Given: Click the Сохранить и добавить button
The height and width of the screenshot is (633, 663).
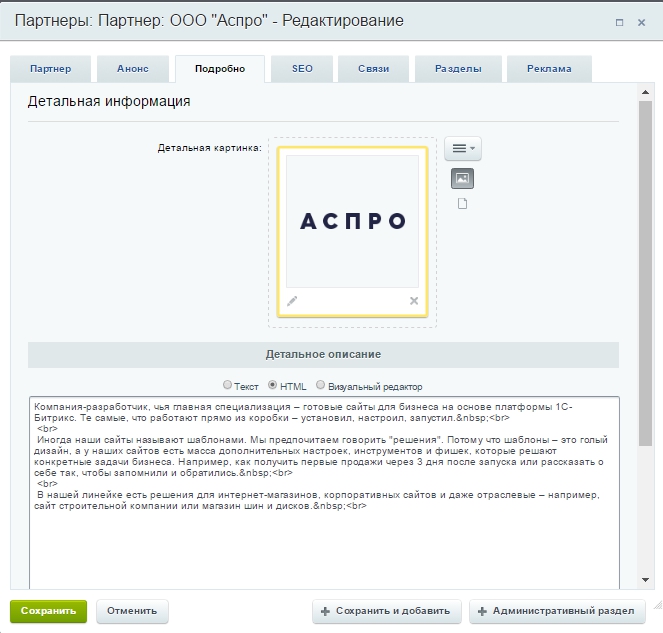Looking at the screenshot, I should pos(386,611).
